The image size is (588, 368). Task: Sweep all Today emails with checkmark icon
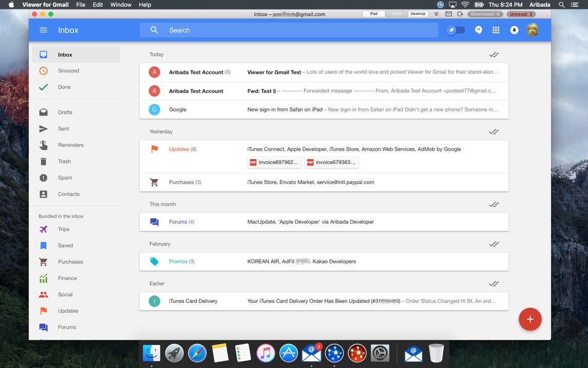coord(494,55)
